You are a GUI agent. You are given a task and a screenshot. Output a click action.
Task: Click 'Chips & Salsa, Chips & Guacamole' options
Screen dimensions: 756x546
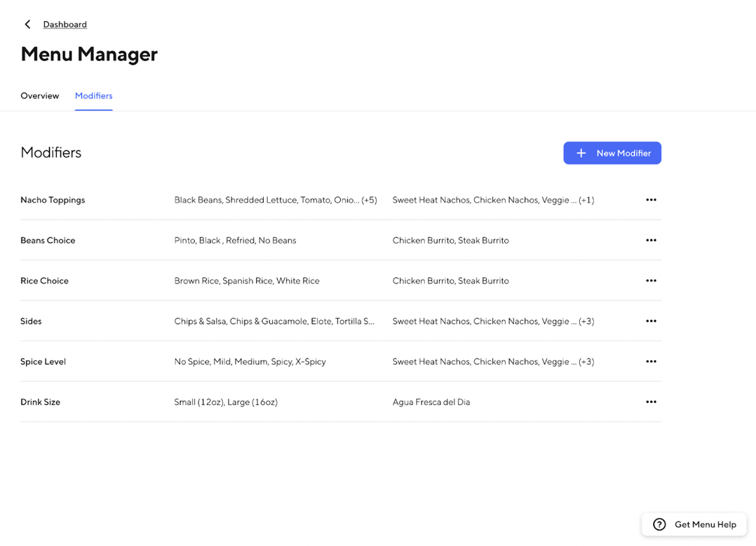coord(274,321)
